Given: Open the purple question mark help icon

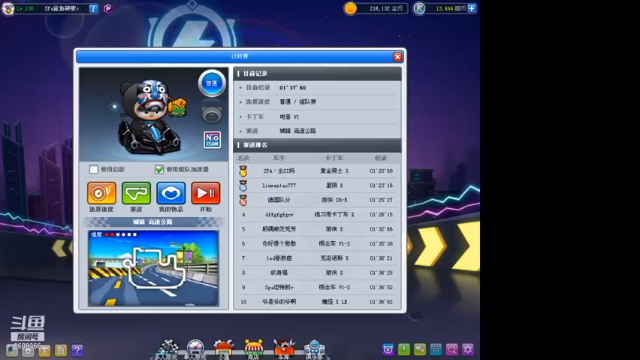Looking at the screenshot, I should tap(77, 350).
